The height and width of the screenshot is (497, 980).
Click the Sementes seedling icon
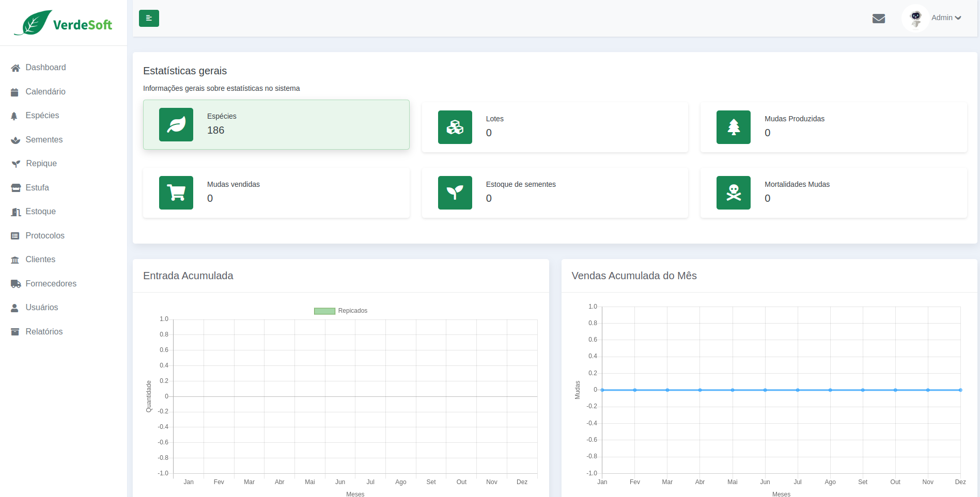(15, 140)
